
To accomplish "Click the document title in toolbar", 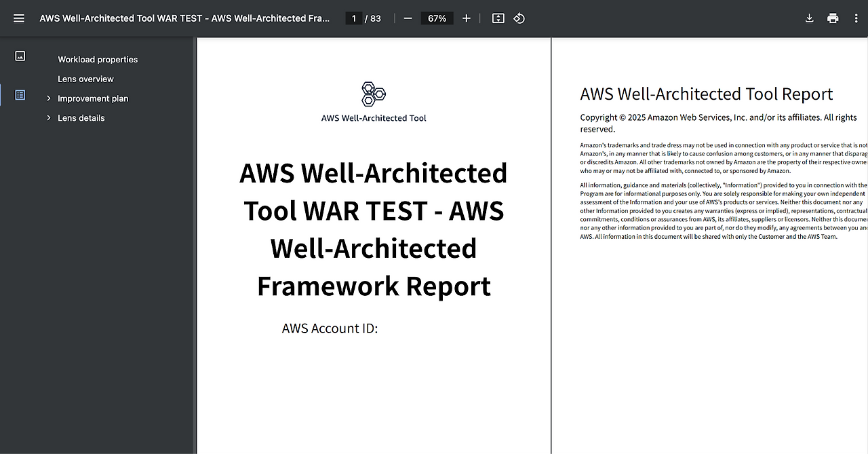I will tap(184, 18).
